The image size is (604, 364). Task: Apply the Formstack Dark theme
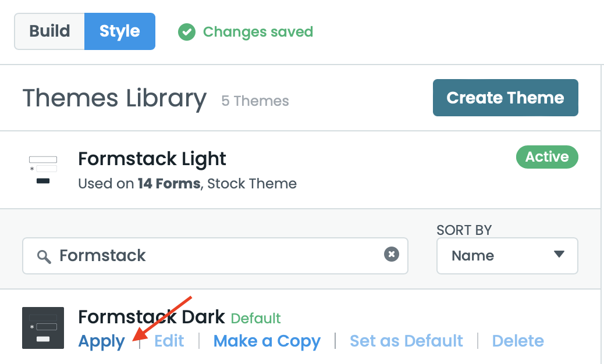tap(102, 341)
